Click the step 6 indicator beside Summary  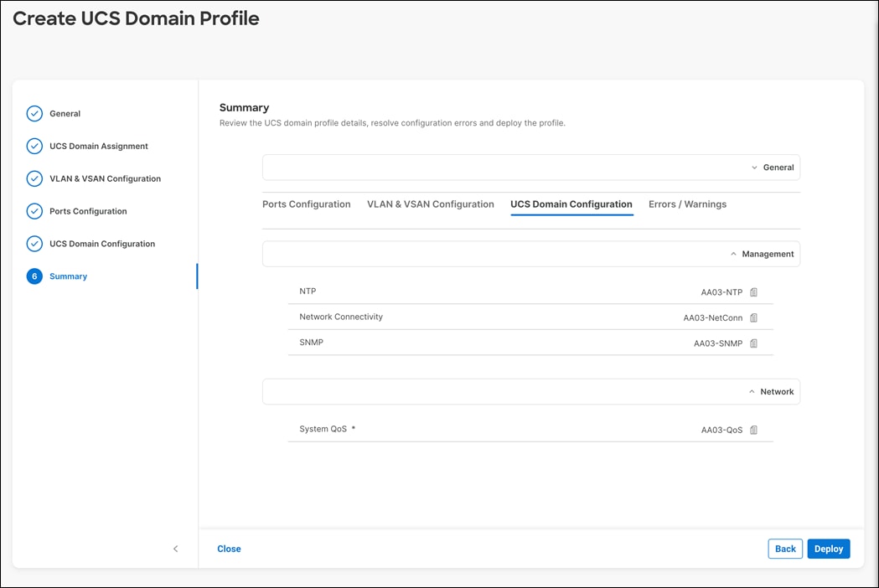[x=34, y=276]
